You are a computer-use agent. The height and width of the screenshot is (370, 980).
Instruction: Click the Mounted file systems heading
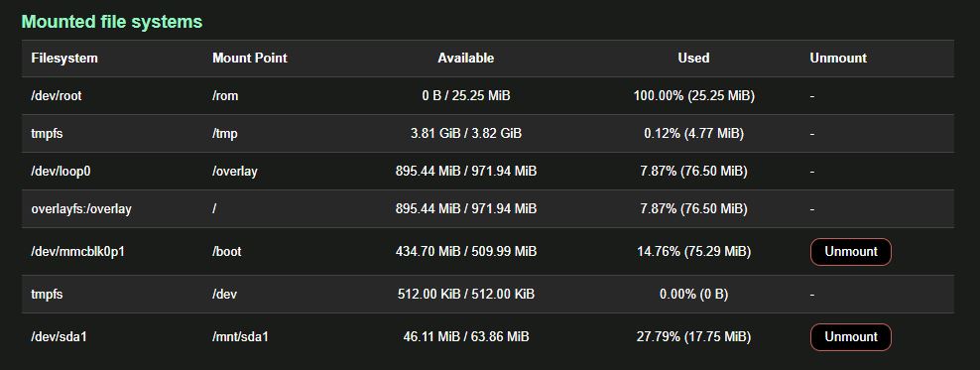click(112, 22)
